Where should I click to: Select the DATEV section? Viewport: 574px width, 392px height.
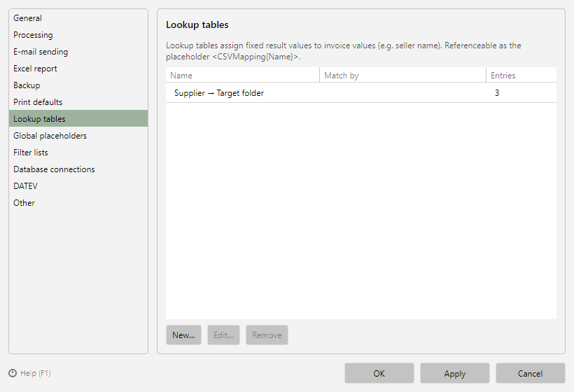78,186
